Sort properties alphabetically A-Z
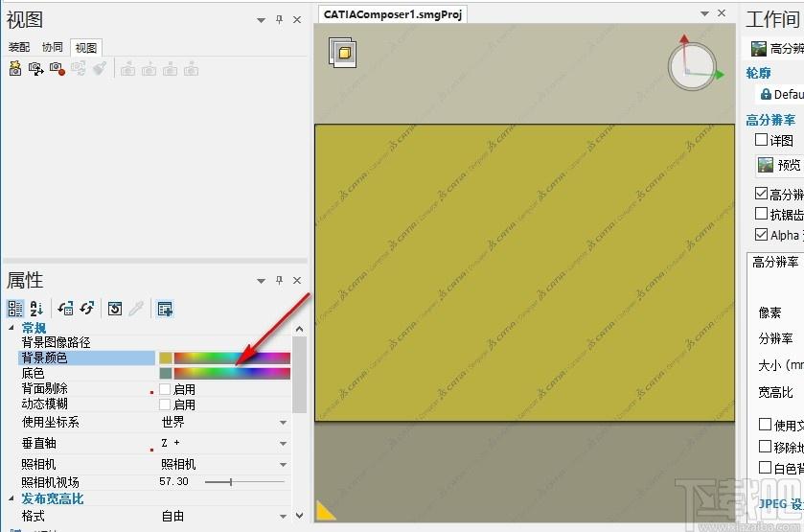 pos(36,309)
